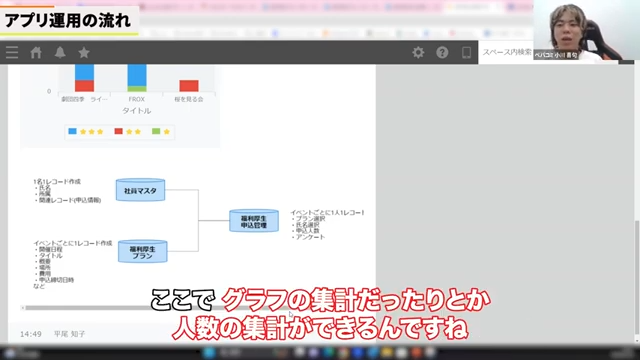
Task: Click the red two-star legend swatch
Action: 118,131
